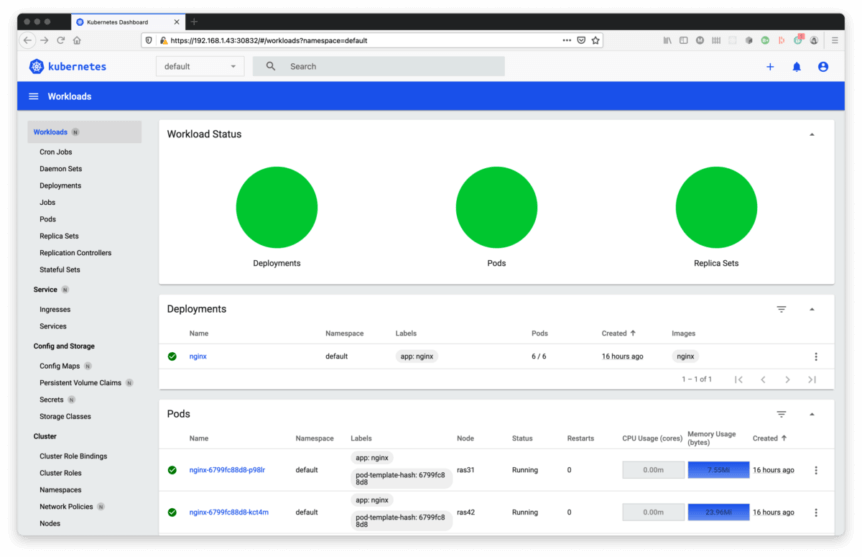The width and height of the screenshot is (862, 557).
Task: Click the Pods green status circle
Action: coord(496,207)
